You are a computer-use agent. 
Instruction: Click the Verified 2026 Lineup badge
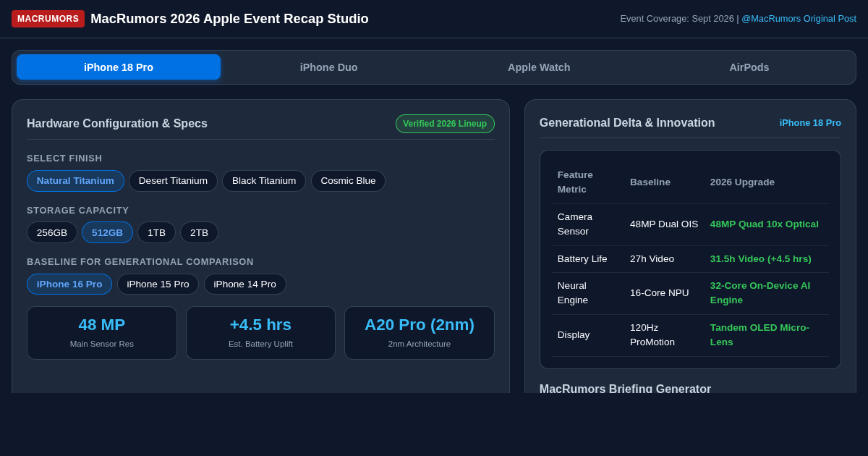coord(445,124)
